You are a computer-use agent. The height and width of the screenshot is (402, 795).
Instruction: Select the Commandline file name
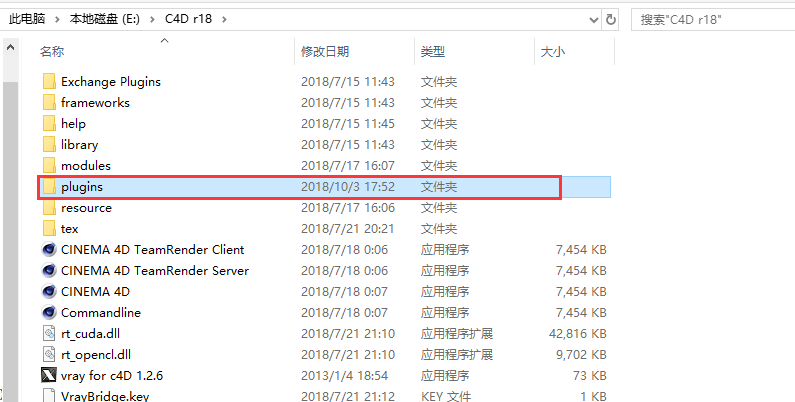(x=101, y=313)
